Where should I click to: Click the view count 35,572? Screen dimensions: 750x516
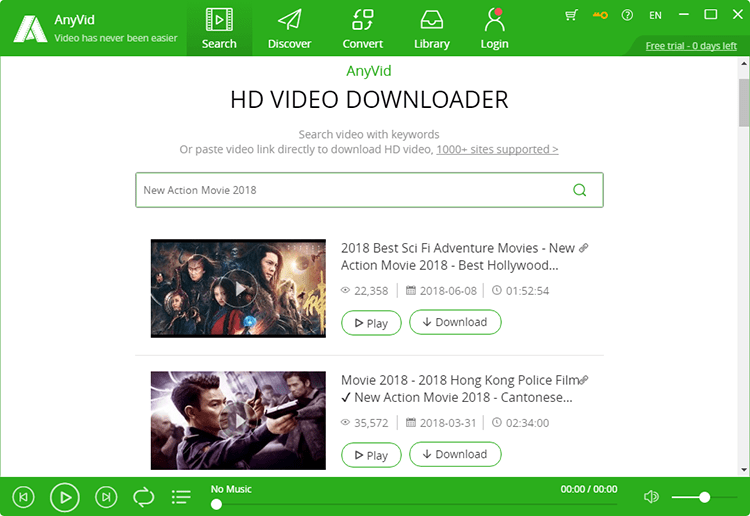point(371,423)
